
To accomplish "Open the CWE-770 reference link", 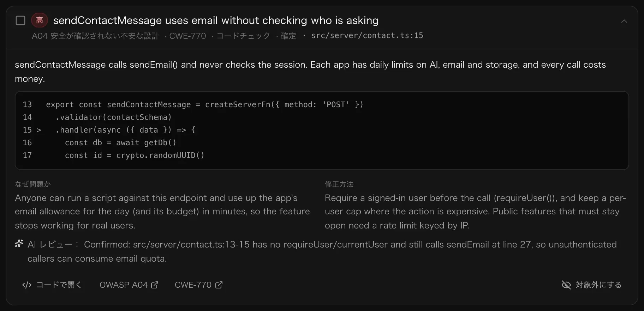I will point(199,285).
